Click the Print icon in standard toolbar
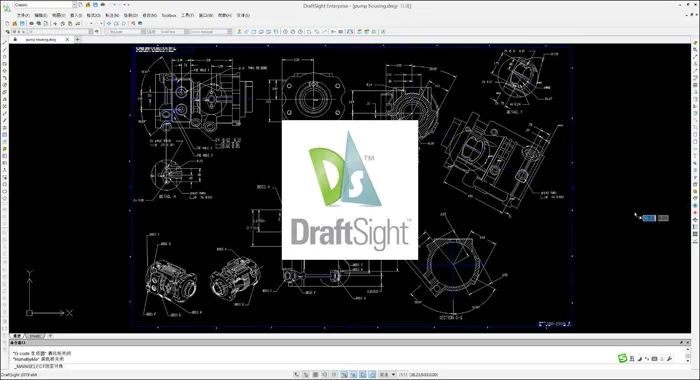This screenshot has height=380, width=700. tap(31, 23)
